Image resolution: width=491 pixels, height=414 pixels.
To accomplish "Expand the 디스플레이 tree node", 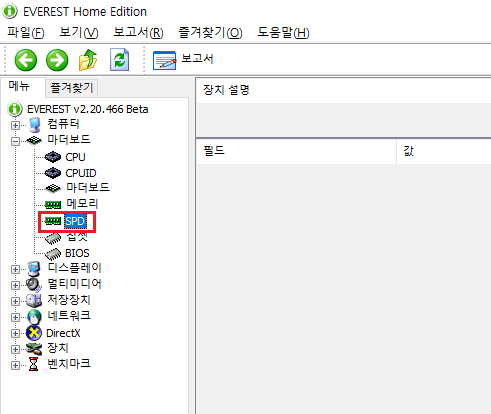I will coord(15,269).
